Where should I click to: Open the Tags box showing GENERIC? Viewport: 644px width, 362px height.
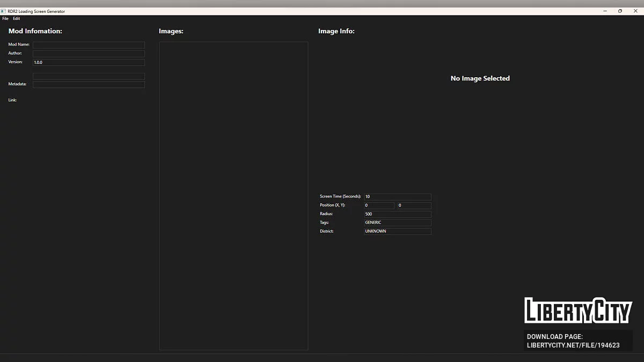point(397,223)
